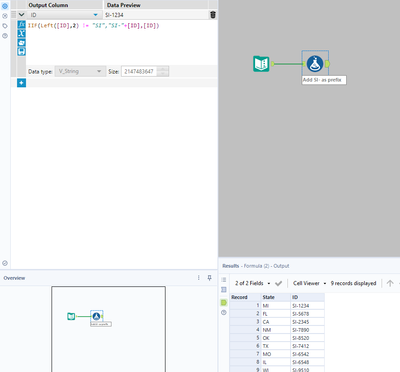Open the fx Functions list
Viewport: 400px width, 372px height.
(21, 25)
